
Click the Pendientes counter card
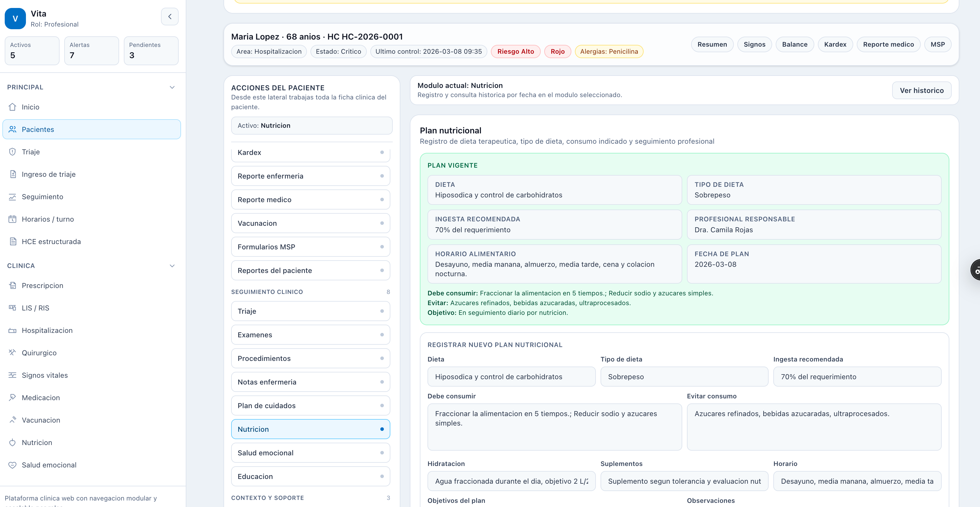click(151, 51)
